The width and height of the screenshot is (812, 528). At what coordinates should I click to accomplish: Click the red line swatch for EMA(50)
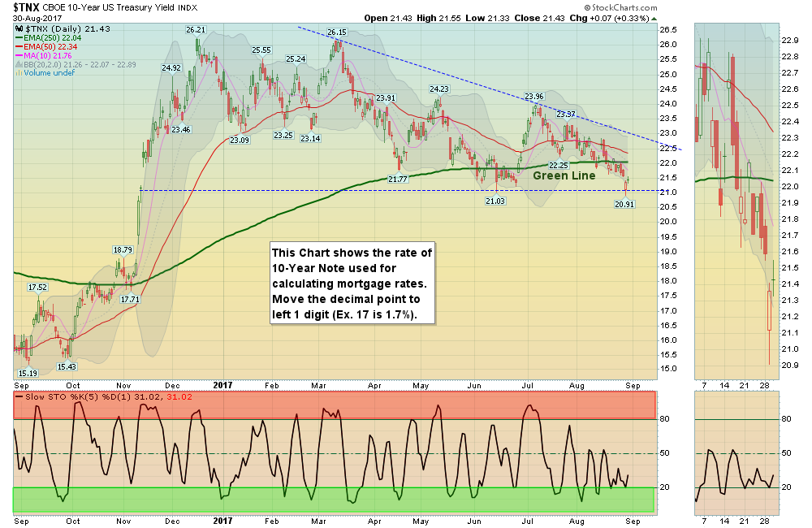tap(19, 46)
